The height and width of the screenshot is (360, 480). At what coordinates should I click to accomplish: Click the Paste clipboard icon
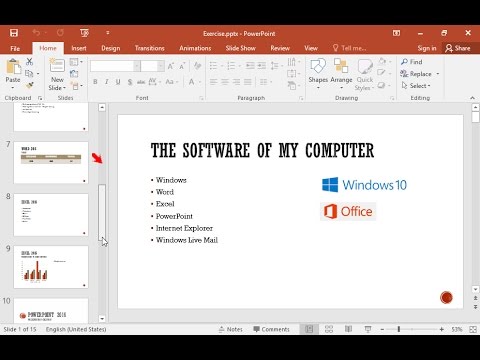coord(13,67)
